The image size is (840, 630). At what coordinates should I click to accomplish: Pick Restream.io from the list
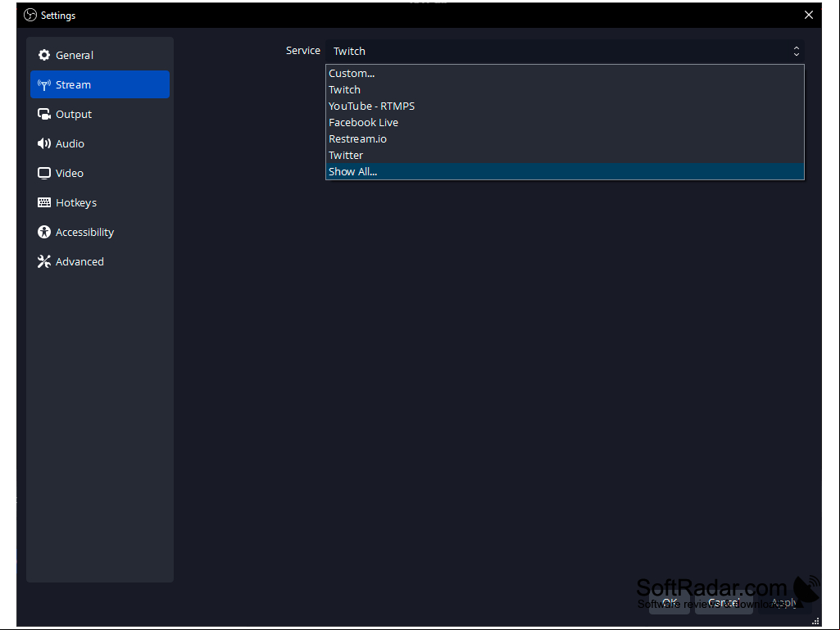(x=565, y=138)
